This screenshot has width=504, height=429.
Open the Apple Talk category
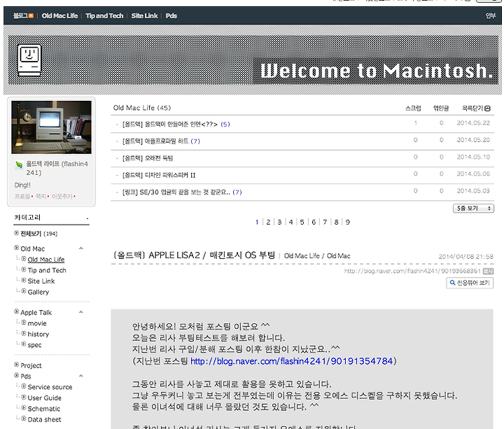pyautogui.click(x=36, y=312)
